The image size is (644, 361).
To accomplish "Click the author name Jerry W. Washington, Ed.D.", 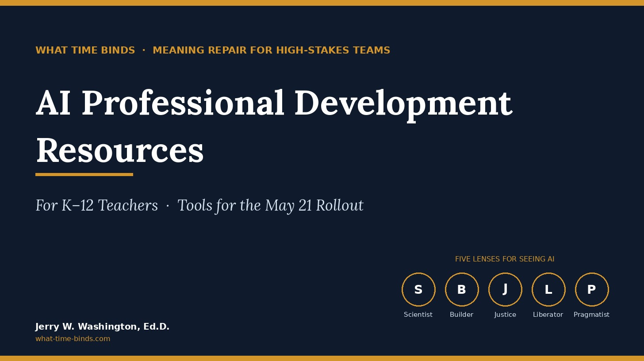I will (x=102, y=327).
